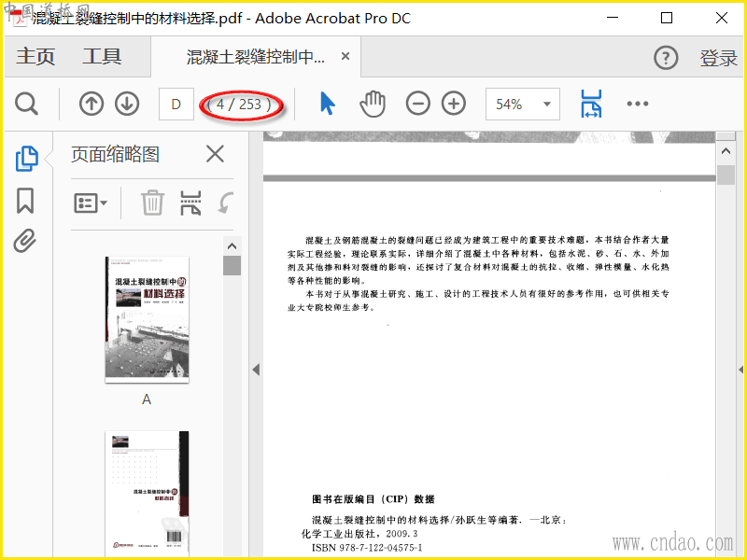Go to next page with down arrow
Screen dimensions: 747x560
pyautogui.click(x=127, y=104)
